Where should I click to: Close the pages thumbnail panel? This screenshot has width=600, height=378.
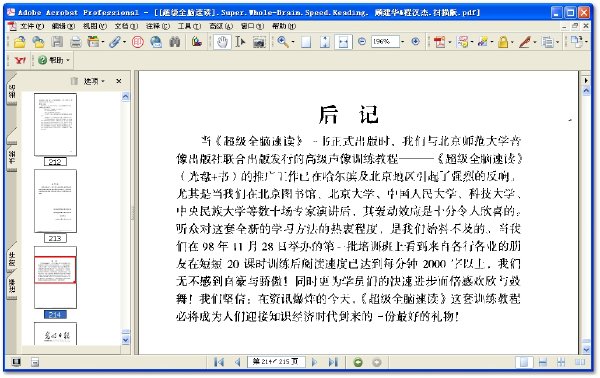click(x=119, y=81)
